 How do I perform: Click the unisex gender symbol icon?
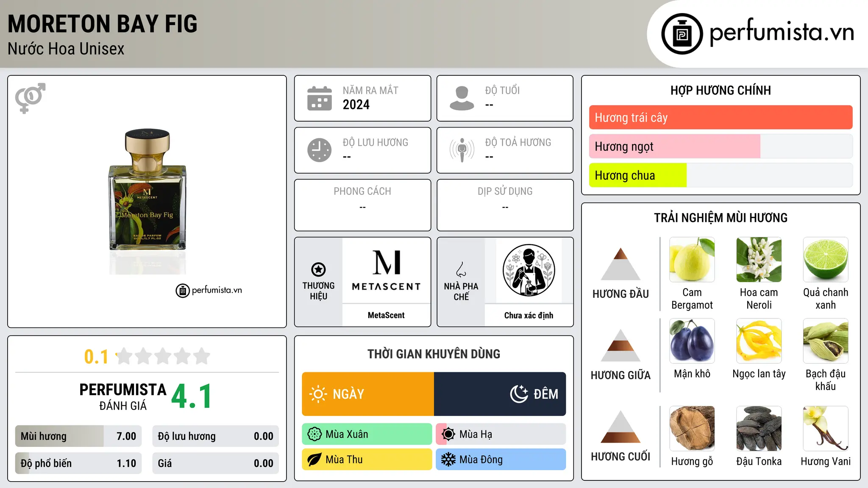coord(30,98)
